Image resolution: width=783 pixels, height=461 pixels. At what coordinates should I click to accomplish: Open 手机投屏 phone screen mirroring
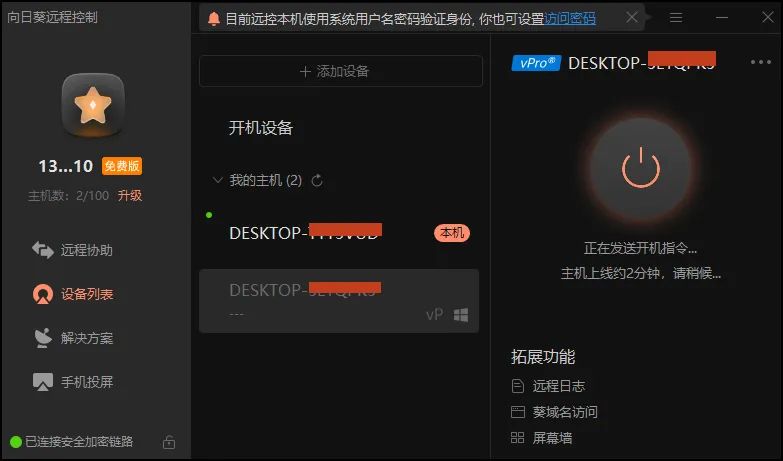click(x=72, y=382)
